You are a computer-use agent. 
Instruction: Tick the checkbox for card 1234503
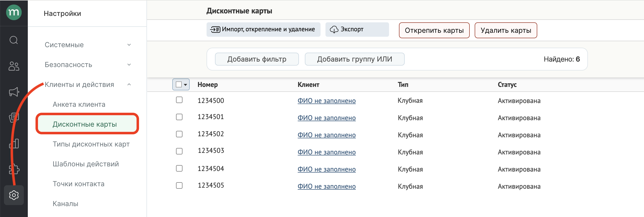click(x=179, y=151)
